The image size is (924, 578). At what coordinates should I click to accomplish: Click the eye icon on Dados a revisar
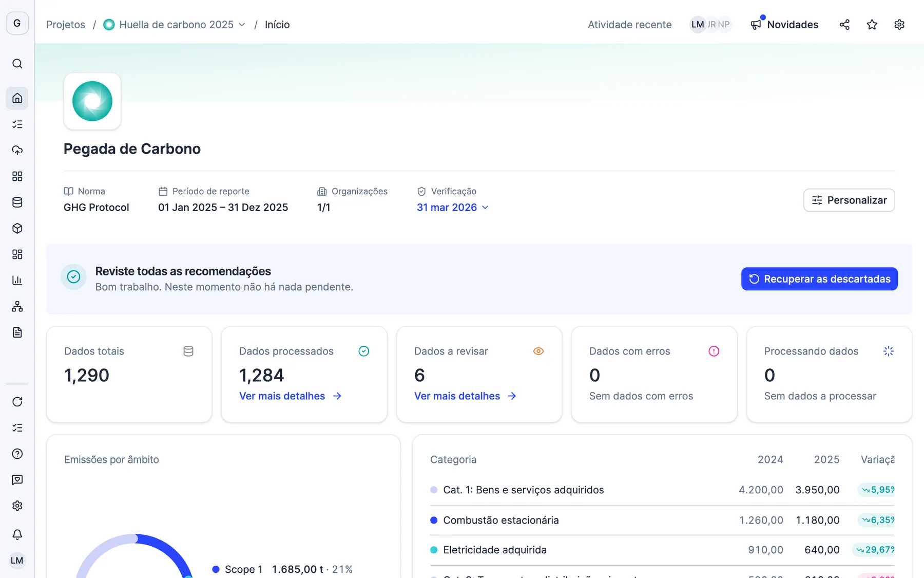click(x=538, y=351)
